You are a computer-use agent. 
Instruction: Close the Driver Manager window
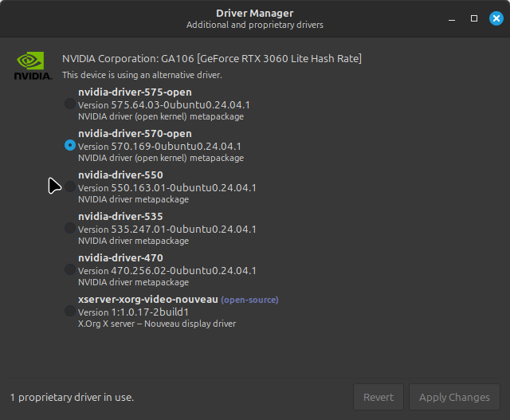[496, 18]
